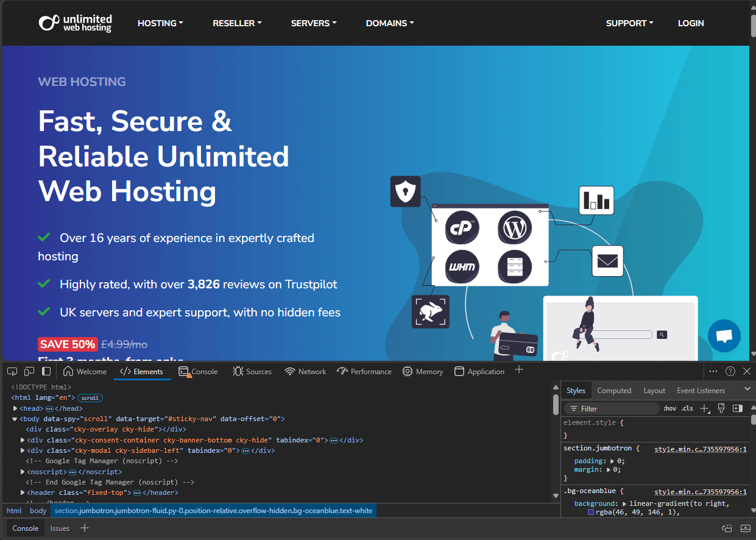Image resolution: width=756 pixels, height=540 pixels.
Task: Open the DOMAINS dropdown menu
Action: point(390,23)
